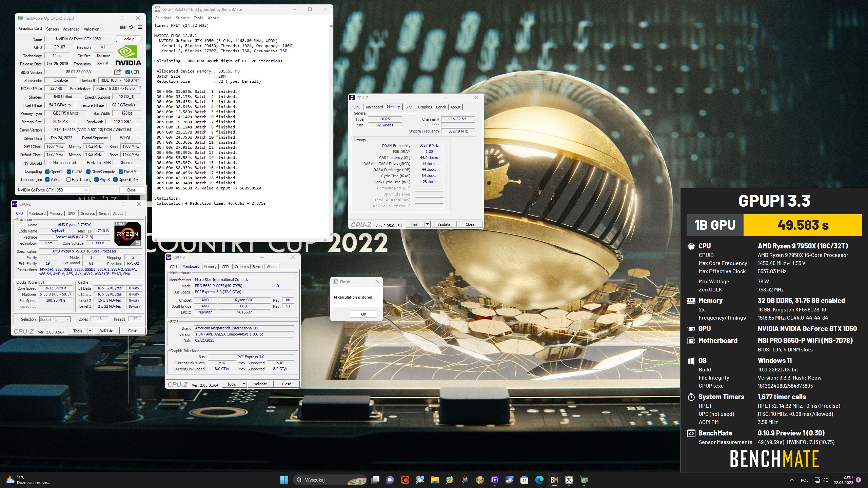
Task: Open GPUPI Submit menu
Action: pyautogui.click(x=182, y=18)
